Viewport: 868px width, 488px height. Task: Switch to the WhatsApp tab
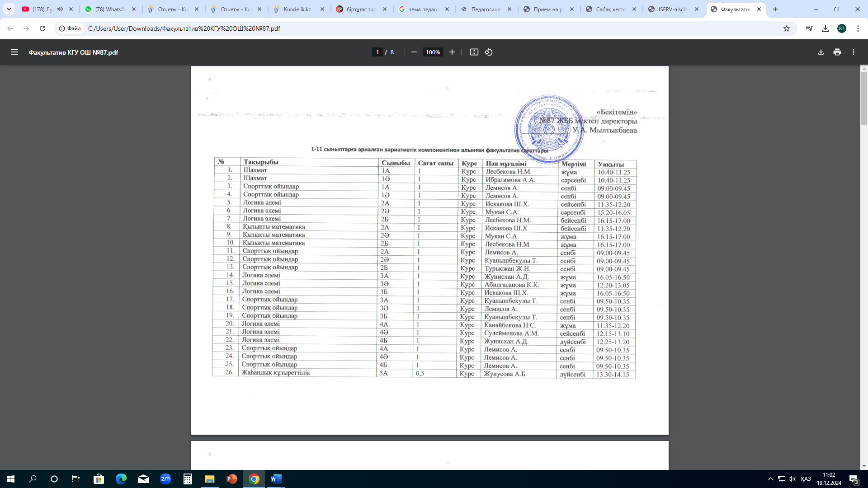coord(106,9)
